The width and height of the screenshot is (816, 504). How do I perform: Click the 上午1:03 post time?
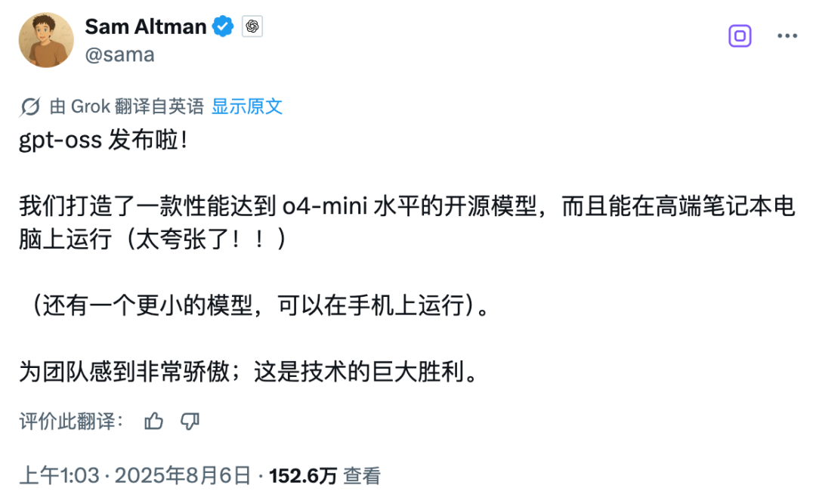60,475
